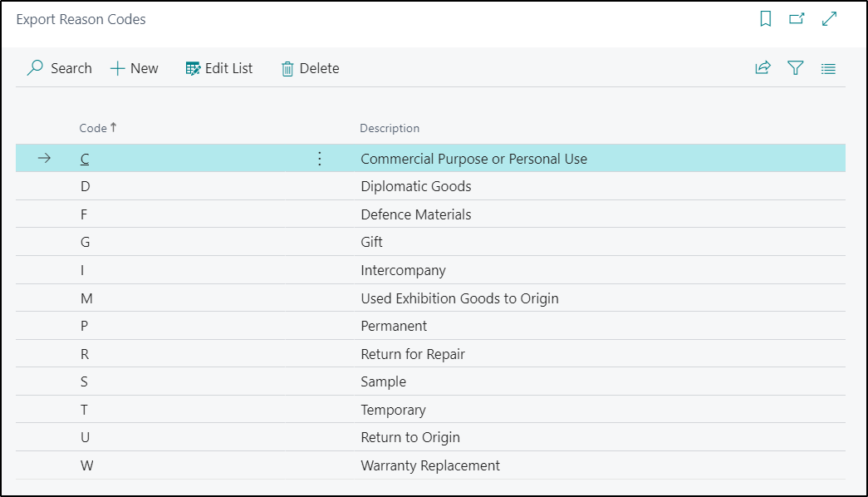The width and height of the screenshot is (868, 497).
Task: Select the Return for Repair row
Action: point(431,354)
